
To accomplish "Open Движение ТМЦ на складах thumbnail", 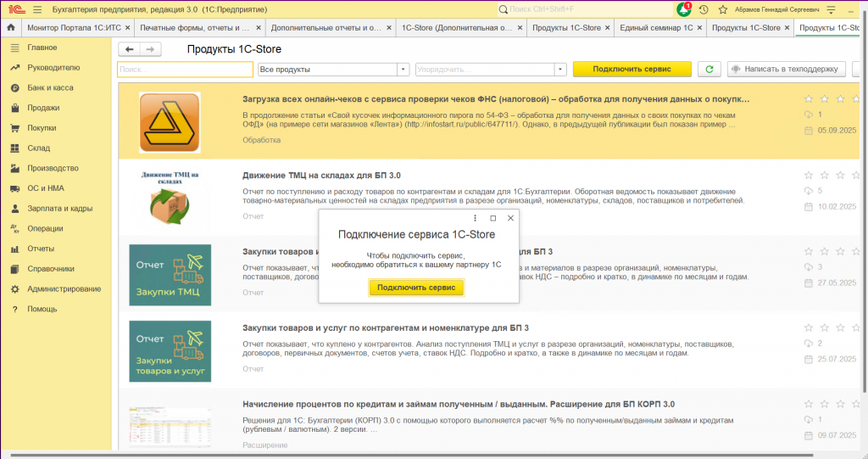I will pos(170,199).
